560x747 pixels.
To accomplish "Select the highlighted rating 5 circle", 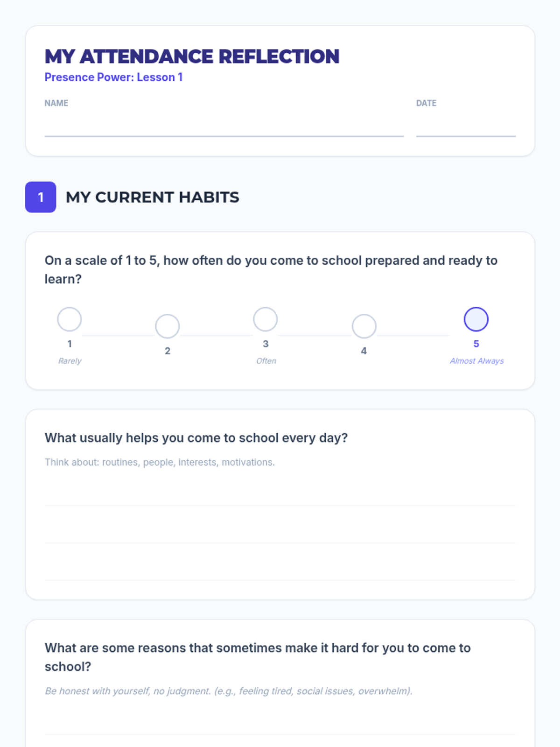I will pos(476,319).
